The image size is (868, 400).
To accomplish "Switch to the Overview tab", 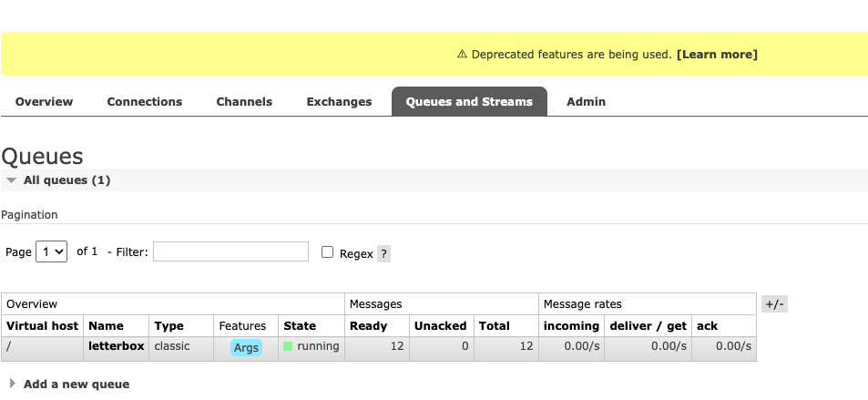I will coord(45,102).
